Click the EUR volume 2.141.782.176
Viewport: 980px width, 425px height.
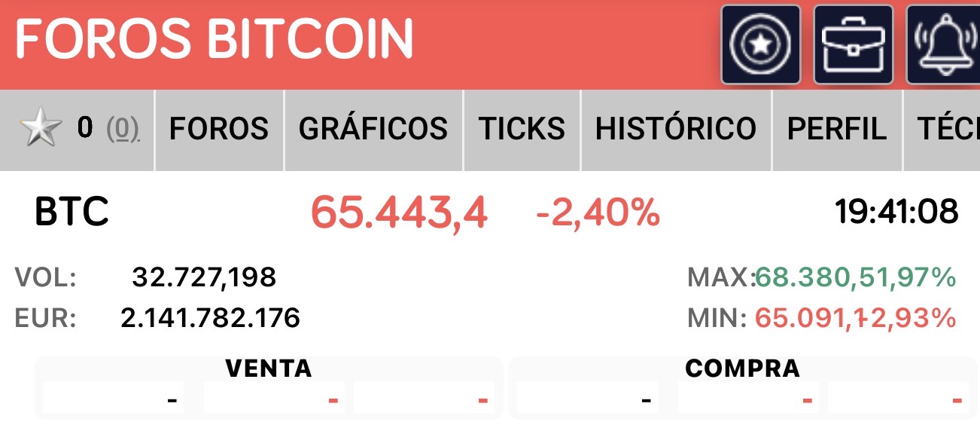(x=210, y=318)
